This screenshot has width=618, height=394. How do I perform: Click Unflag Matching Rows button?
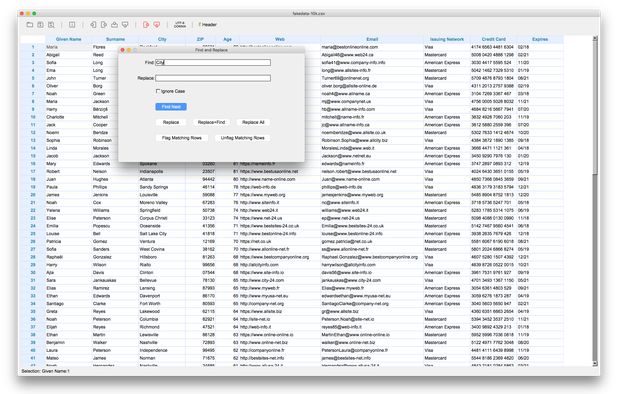[242, 138]
